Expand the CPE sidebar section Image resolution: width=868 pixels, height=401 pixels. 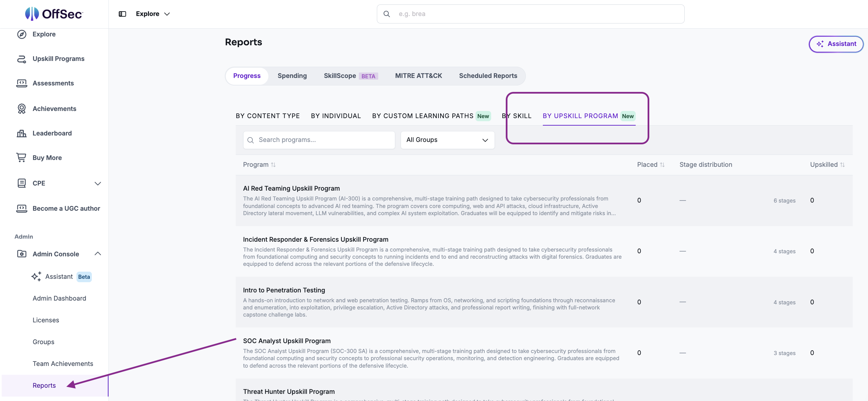point(98,183)
